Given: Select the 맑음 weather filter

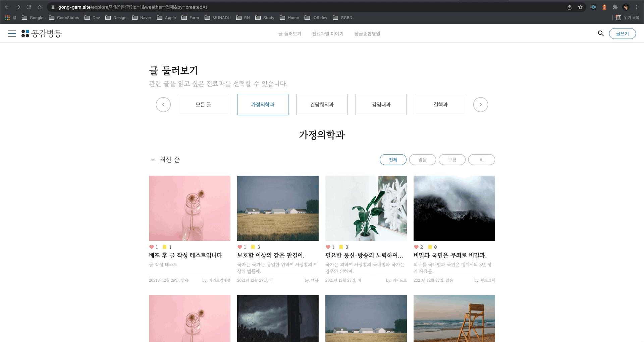Looking at the screenshot, I should (x=423, y=160).
